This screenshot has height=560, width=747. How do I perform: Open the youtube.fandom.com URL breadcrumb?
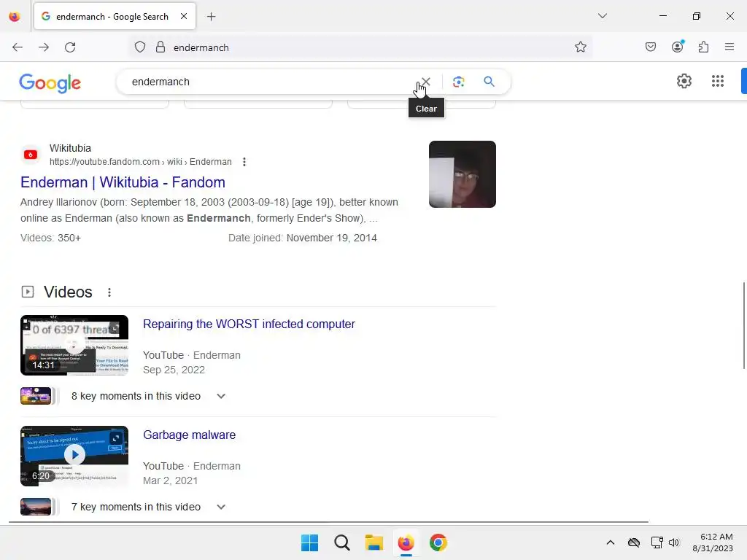[x=141, y=162]
